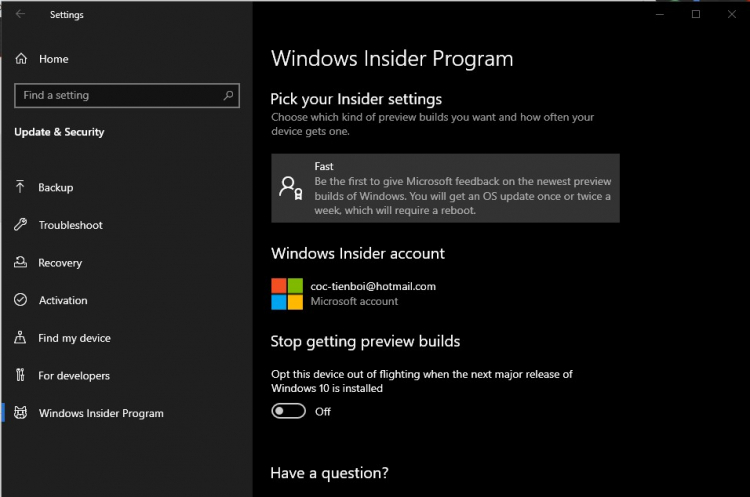Click the Activation checkmark icon
This screenshot has width=750, height=497.
[21, 300]
